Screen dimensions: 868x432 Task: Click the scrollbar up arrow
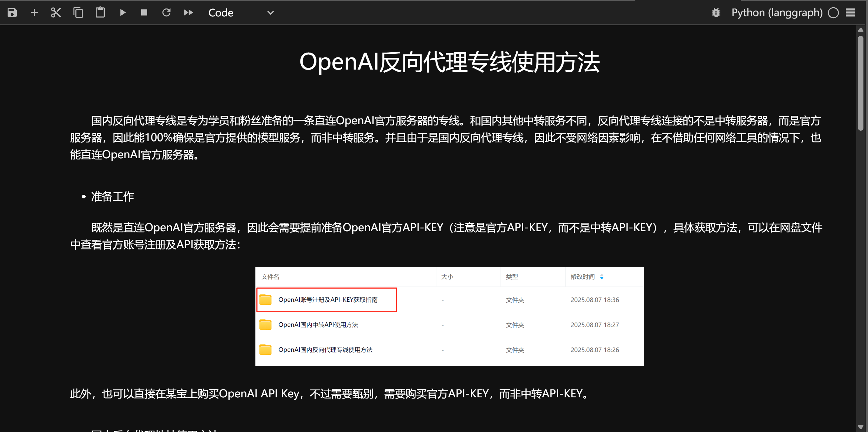[x=861, y=30]
